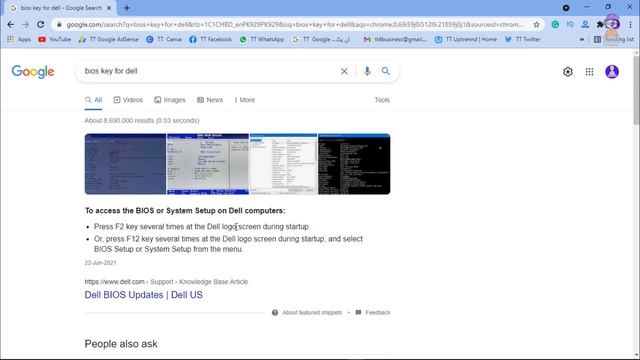Switch to the Images tab
Viewport: 640px width, 360px height.
point(170,100)
